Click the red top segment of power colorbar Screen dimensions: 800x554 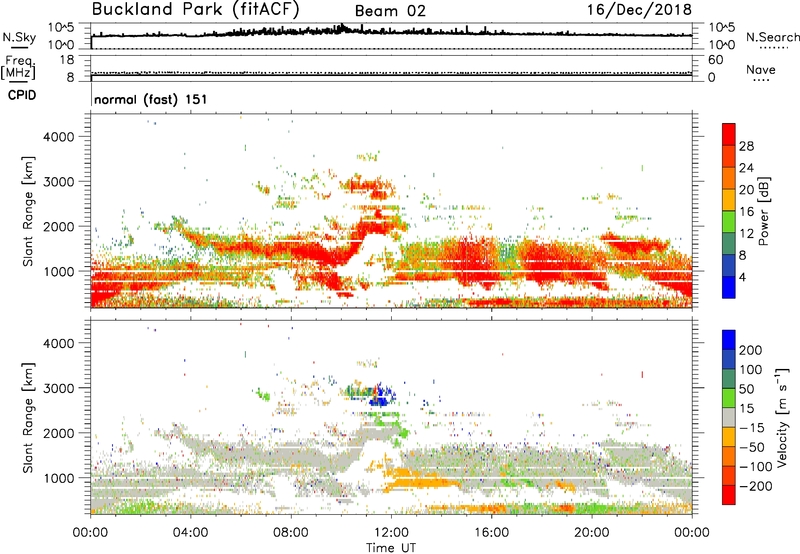[x=729, y=134]
